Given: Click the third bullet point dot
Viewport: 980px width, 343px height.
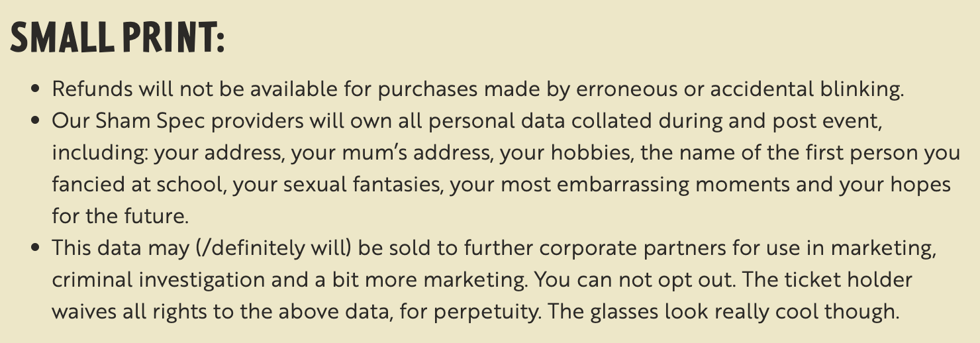Looking at the screenshot, I should pyautogui.click(x=36, y=248).
